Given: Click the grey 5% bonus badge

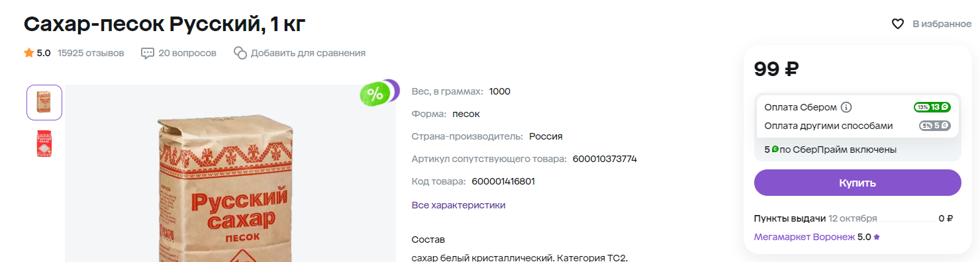Looking at the screenshot, I should 934,126.
